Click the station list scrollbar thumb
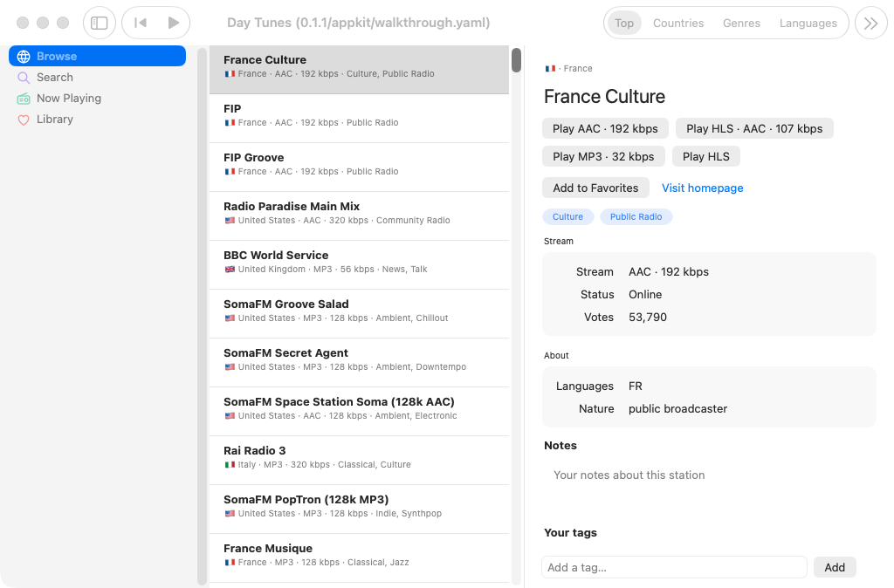The height and width of the screenshot is (588, 894). (x=517, y=60)
